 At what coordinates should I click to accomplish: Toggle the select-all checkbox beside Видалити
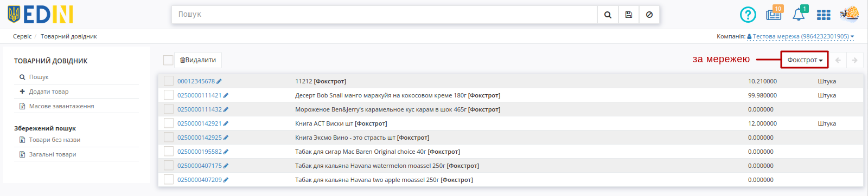tap(168, 60)
